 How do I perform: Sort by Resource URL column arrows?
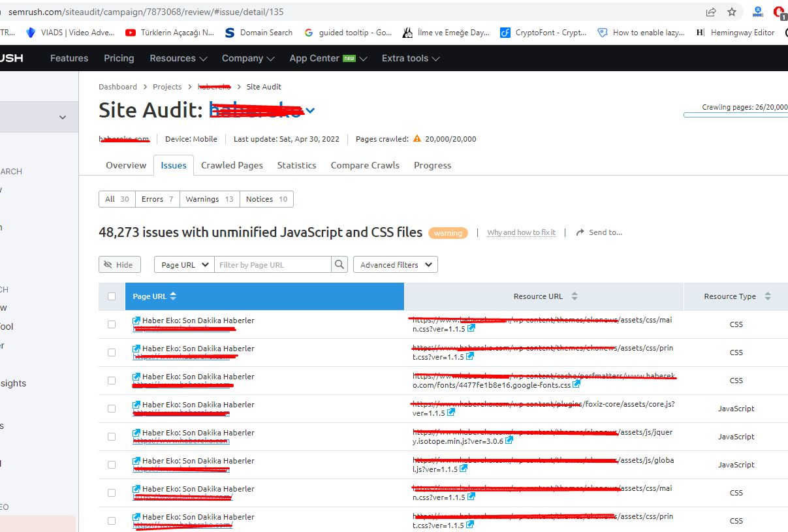pos(575,296)
